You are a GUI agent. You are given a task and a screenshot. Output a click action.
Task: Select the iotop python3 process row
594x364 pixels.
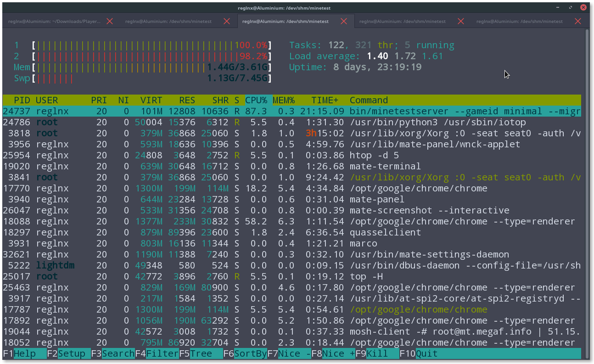(x=291, y=122)
